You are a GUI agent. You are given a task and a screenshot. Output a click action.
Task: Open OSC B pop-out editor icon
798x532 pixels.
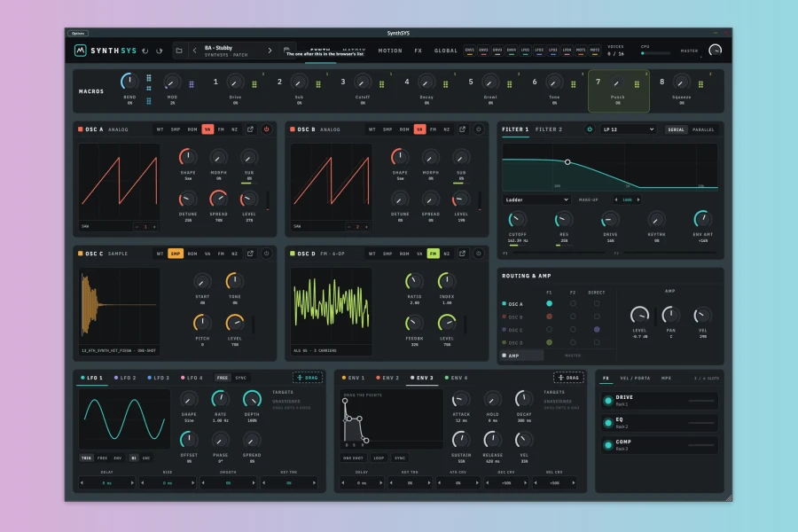462,129
